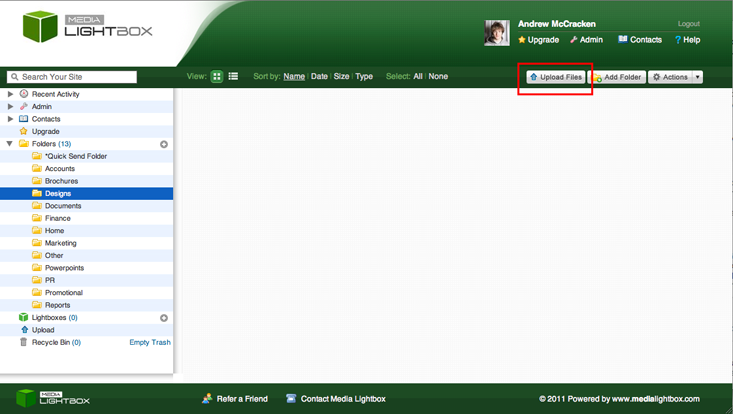Image resolution: width=733 pixels, height=414 pixels.
Task: Click Andrew McCracken's profile avatar
Action: 497,33
